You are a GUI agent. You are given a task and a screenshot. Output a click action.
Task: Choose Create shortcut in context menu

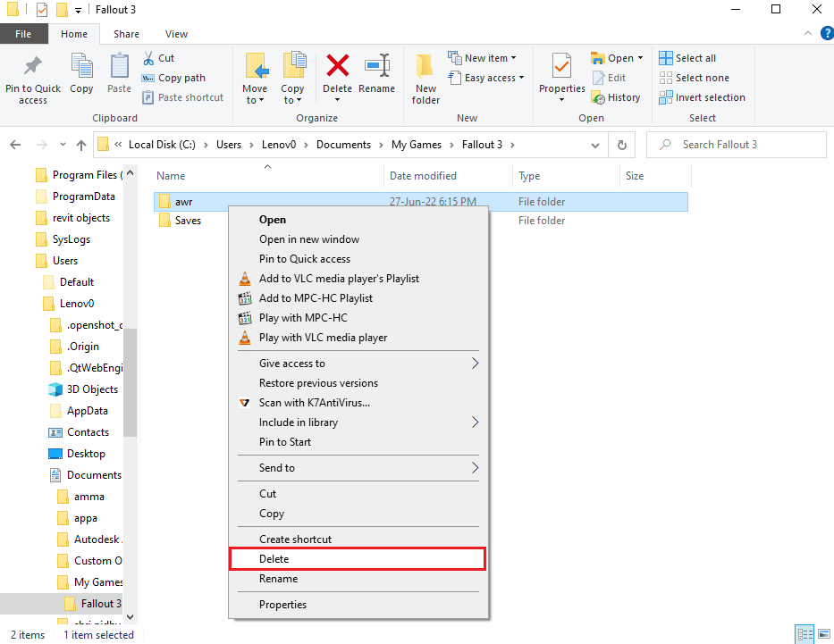(x=358, y=539)
